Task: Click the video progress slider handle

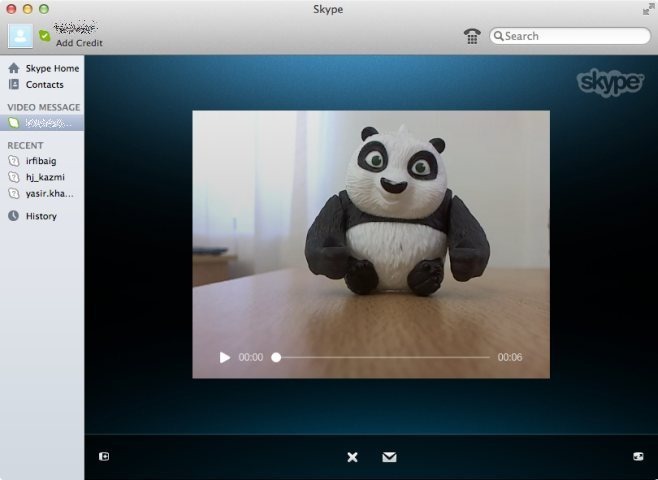Action: (x=276, y=357)
